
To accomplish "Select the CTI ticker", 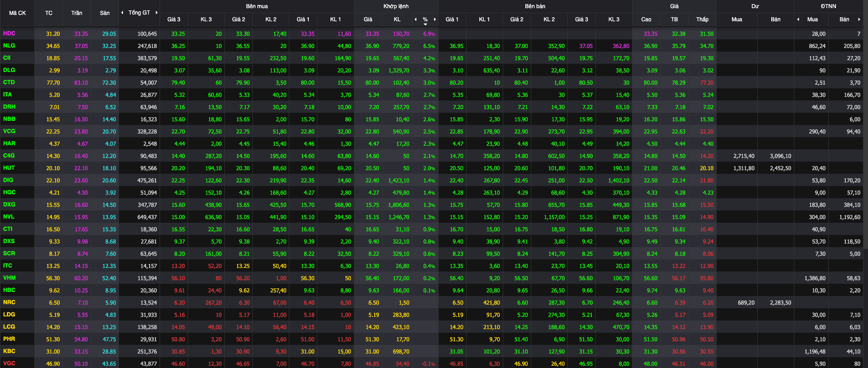I will click(8, 229).
